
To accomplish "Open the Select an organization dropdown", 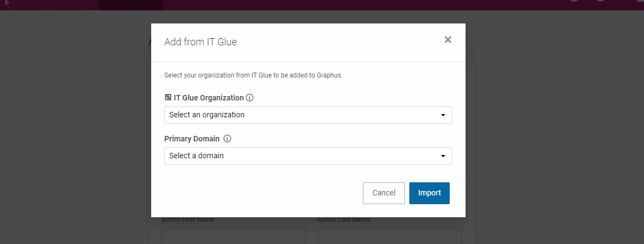I will pyautogui.click(x=308, y=115).
